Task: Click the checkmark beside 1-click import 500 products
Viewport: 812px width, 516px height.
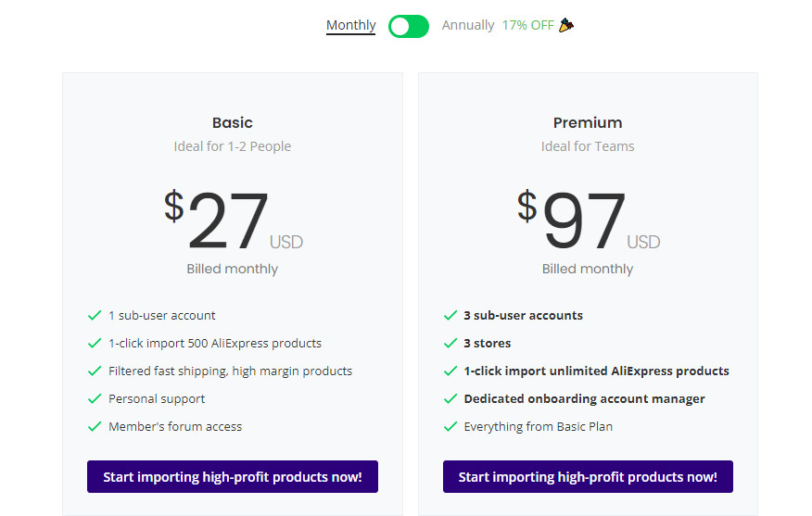Action: pyautogui.click(x=95, y=343)
